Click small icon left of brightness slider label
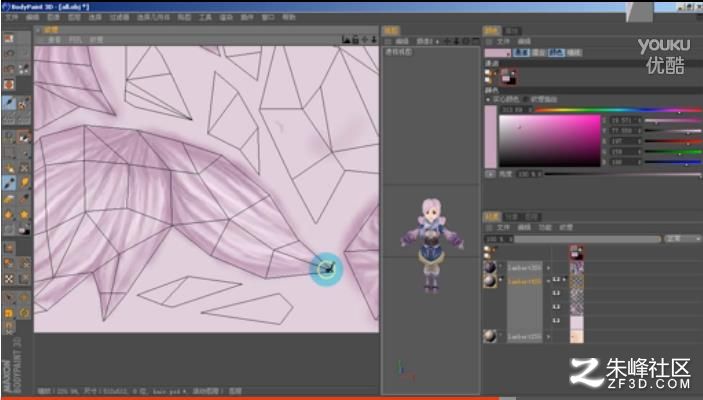Image resolution: width=703 pixels, height=400 pixels. pos(490,174)
